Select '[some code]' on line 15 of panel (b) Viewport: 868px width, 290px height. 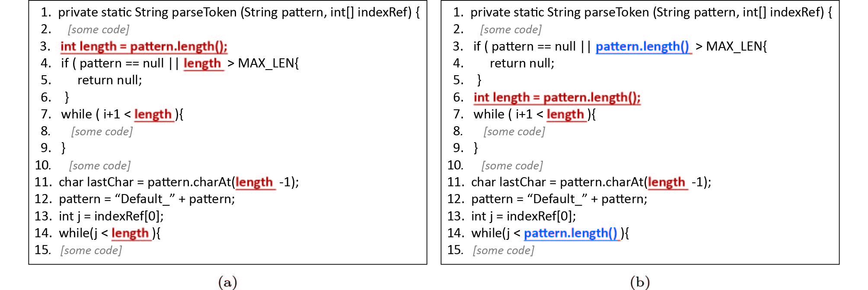click(504, 250)
